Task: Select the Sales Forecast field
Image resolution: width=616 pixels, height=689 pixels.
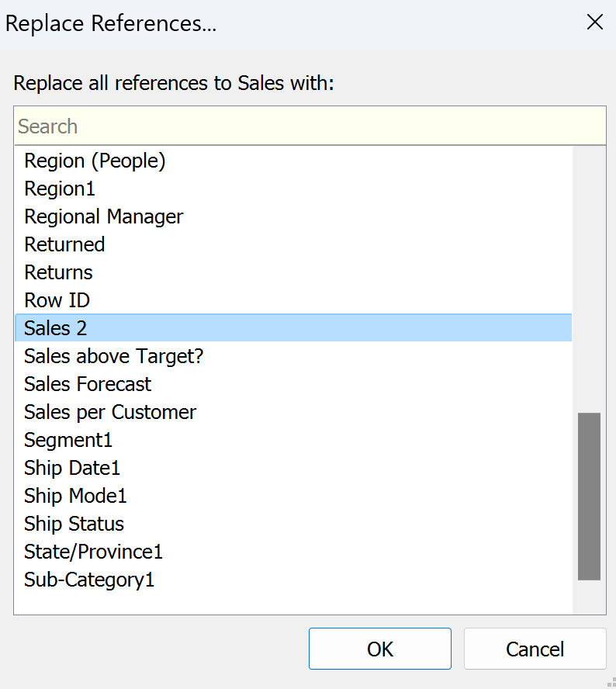Action: pyautogui.click(x=88, y=384)
